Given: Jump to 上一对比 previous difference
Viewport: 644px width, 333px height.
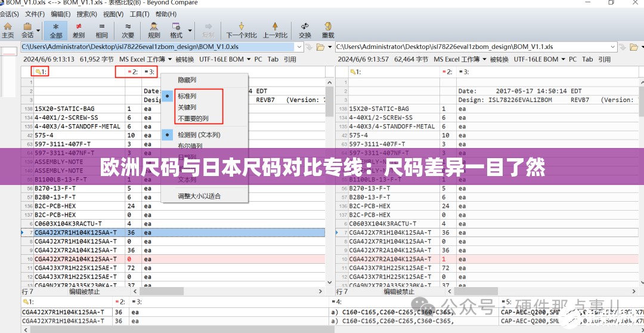Looking at the screenshot, I should (x=275, y=30).
